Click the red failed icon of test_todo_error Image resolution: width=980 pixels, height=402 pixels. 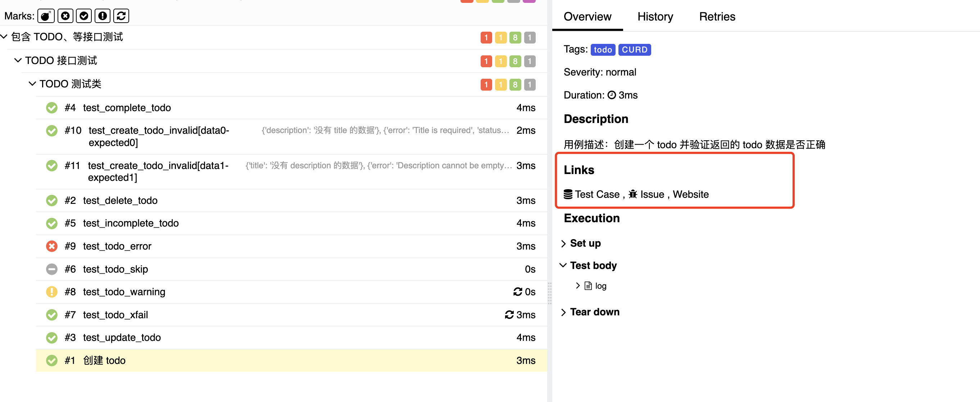coord(52,246)
